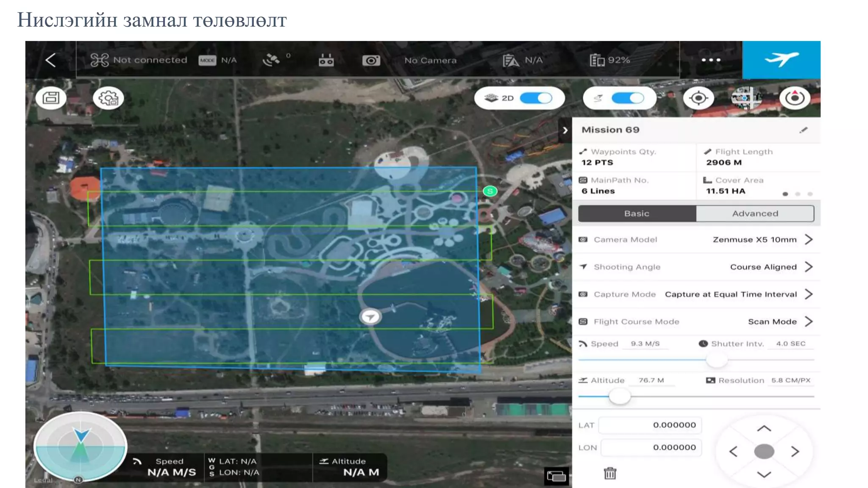
Task: Toggle the flight path display switch
Action: tap(627, 98)
